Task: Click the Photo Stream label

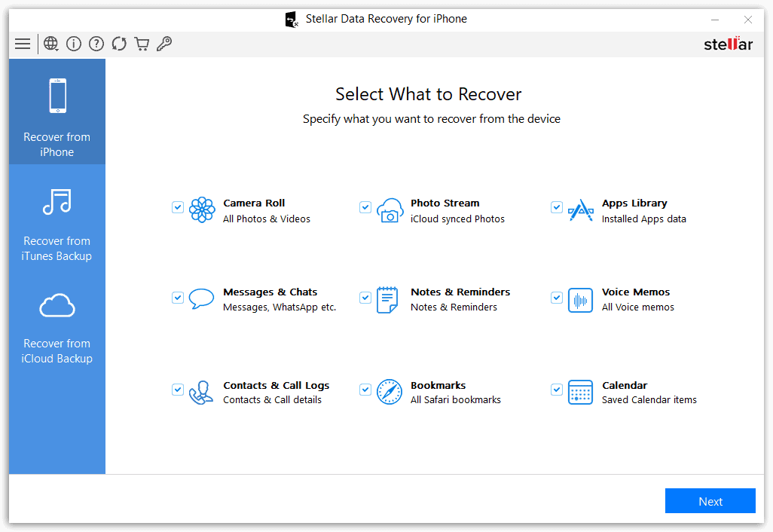Action: coord(445,203)
